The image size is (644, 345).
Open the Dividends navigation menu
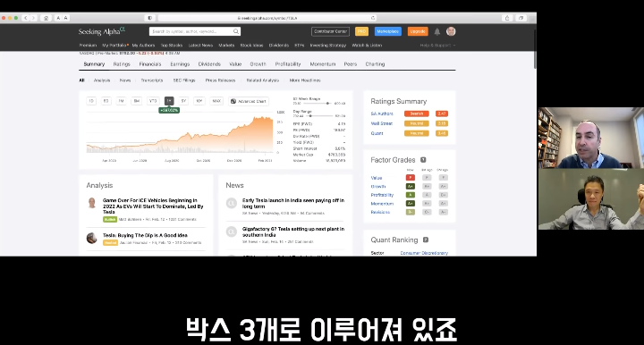279,45
